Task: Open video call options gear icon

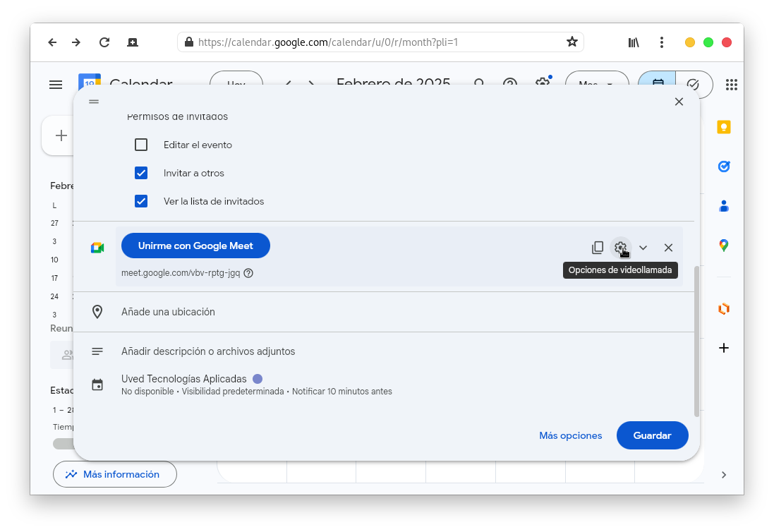Action: tap(620, 248)
